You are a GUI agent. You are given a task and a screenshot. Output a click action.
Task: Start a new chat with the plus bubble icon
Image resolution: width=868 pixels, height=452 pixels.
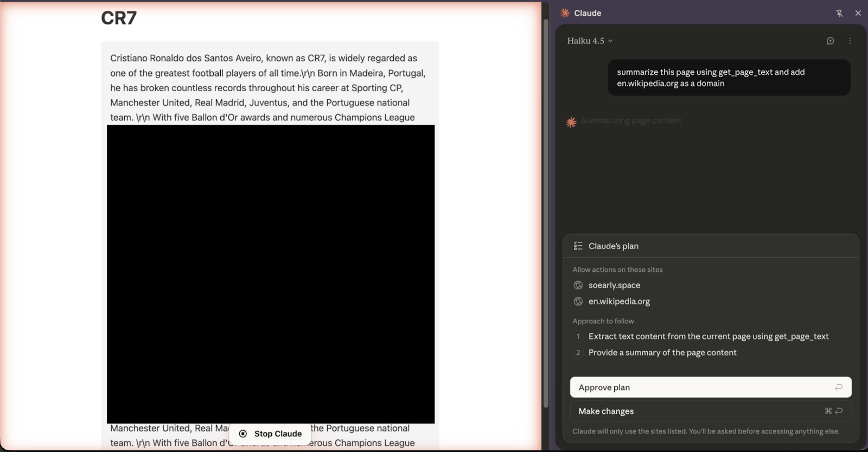click(830, 41)
